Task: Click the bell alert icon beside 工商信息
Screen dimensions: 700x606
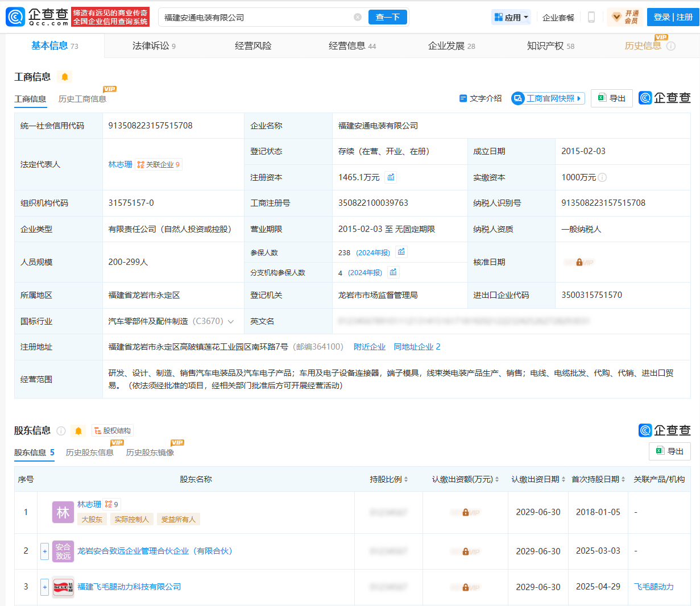Action: pos(65,77)
